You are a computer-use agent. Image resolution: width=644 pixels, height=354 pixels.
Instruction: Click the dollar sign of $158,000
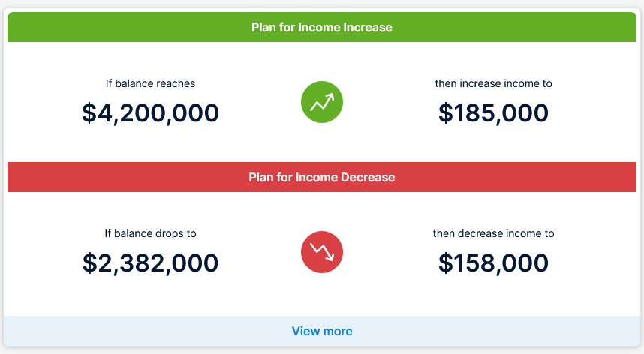pyautogui.click(x=445, y=263)
